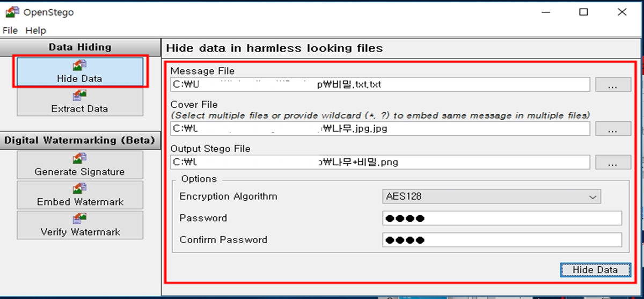Image resolution: width=644 pixels, height=299 pixels.
Task: Open the File menu
Action: [10, 31]
